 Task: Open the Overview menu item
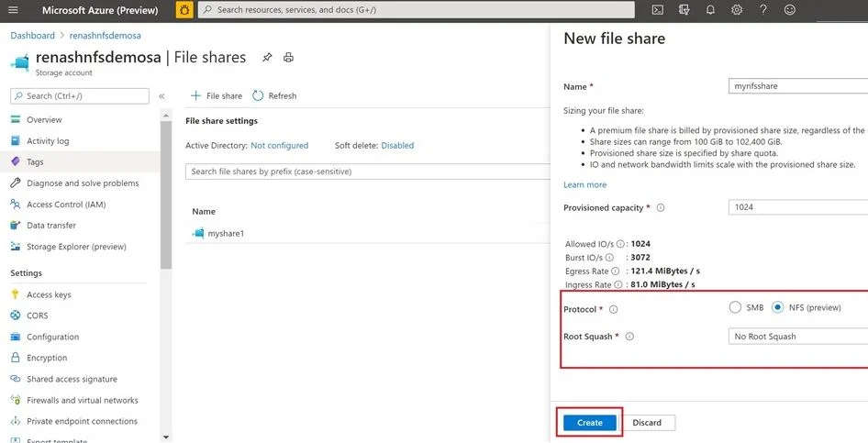(x=44, y=119)
